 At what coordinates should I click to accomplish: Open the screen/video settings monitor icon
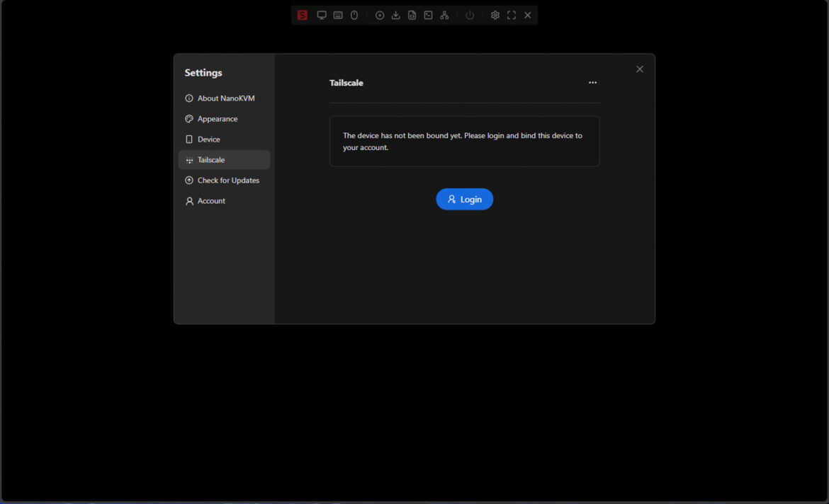[322, 16]
